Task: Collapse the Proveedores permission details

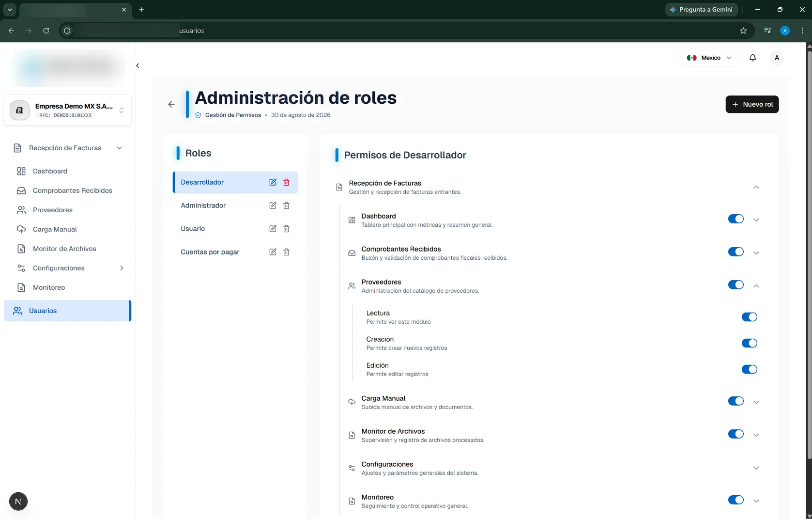Action: pos(756,286)
